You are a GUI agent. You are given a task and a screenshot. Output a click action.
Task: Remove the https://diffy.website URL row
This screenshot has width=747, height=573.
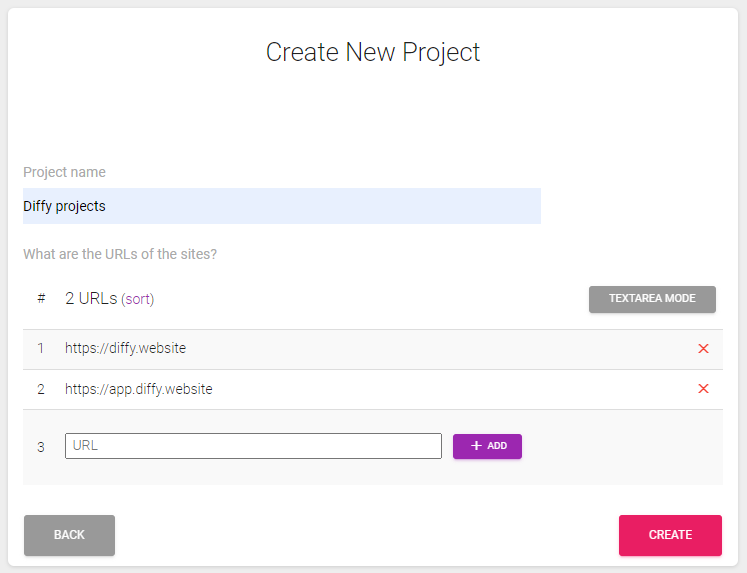point(703,349)
